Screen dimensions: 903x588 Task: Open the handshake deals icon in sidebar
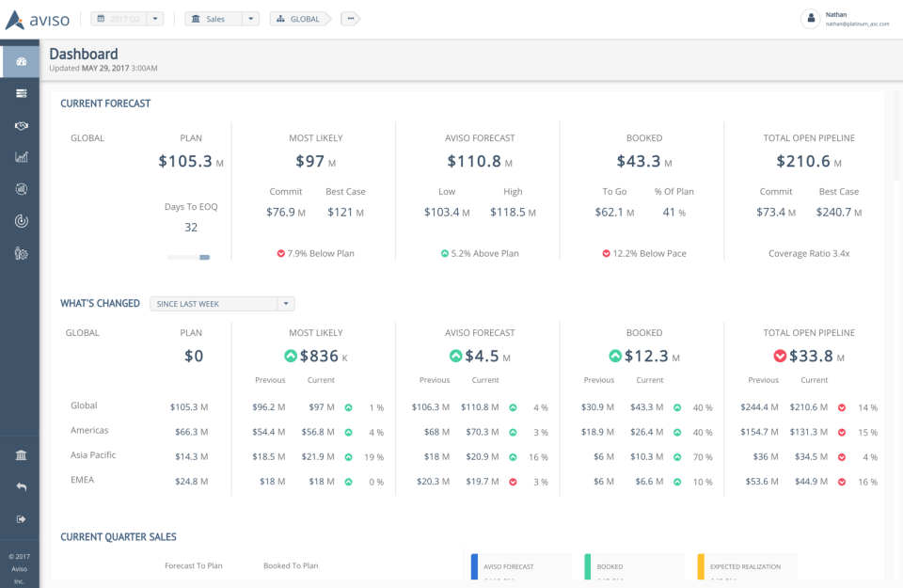point(21,125)
